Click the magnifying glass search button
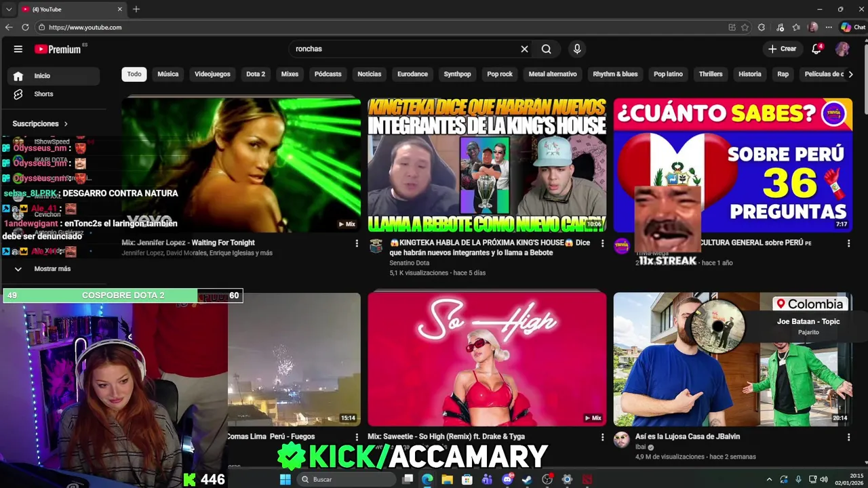868x488 pixels. click(x=546, y=49)
